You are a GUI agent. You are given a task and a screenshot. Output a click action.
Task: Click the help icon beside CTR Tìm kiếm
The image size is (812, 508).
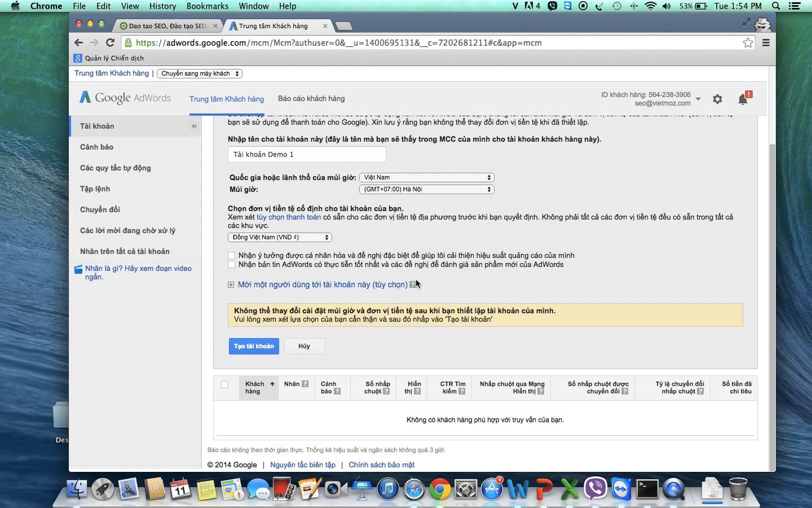click(462, 391)
